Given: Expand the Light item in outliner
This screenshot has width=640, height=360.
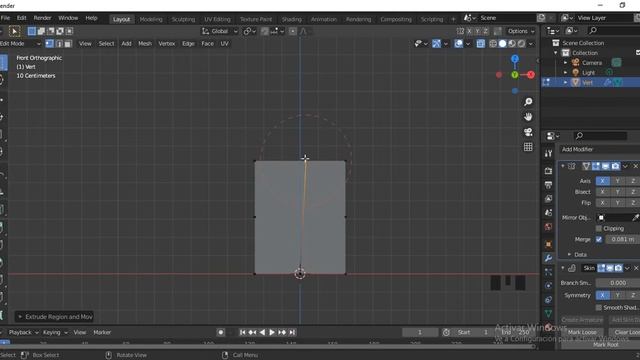Looking at the screenshot, I should (x=566, y=73).
